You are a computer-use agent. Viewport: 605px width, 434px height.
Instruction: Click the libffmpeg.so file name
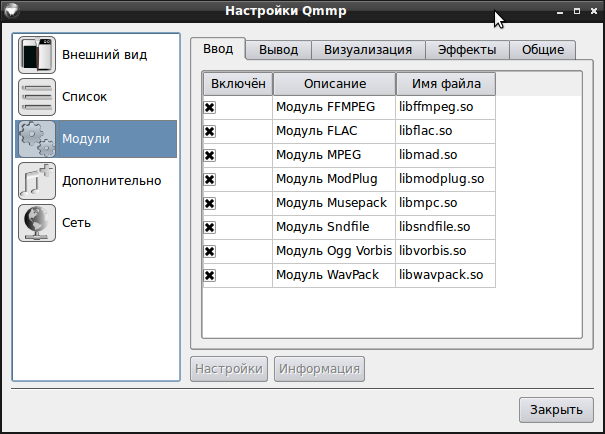pos(436,107)
